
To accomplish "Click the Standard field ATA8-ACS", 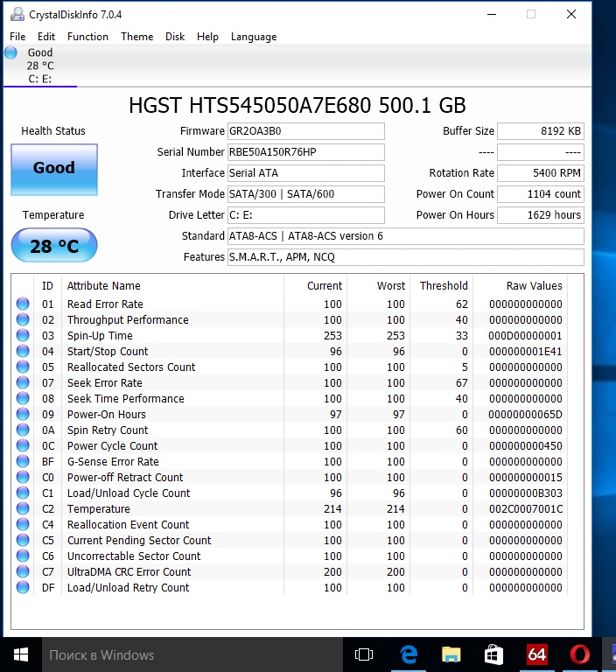I will (405, 236).
